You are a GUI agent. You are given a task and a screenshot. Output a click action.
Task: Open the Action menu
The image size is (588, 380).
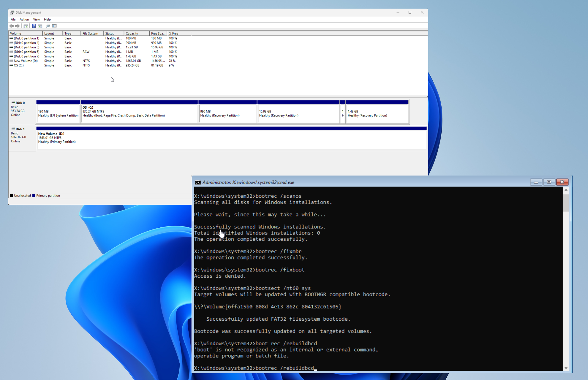click(24, 19)
